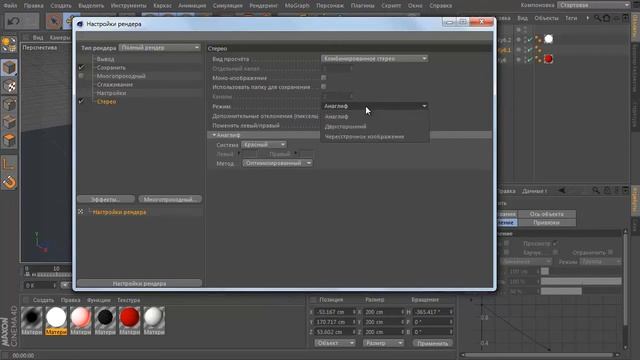640x360 pixels.
Task: Toggle green checkmark of the bottom object row
Action: [529, 60]
